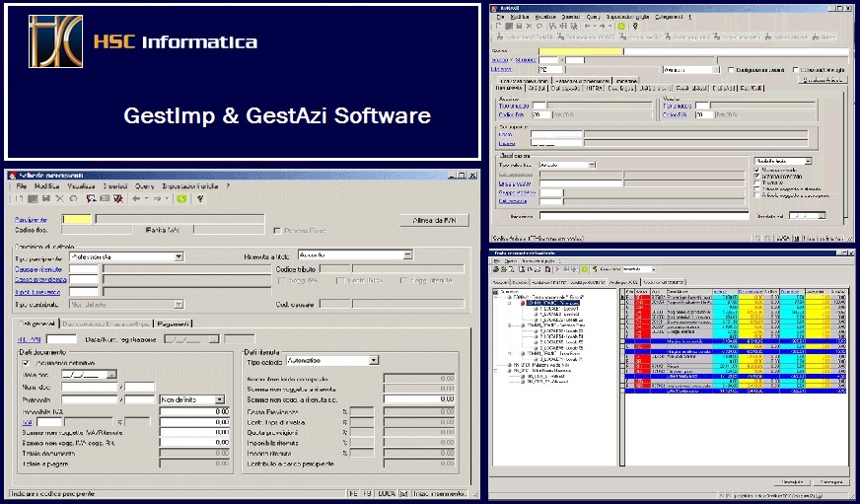Open the Data doc. date picker button
The image size is (860, 504).
pos(111,375)
